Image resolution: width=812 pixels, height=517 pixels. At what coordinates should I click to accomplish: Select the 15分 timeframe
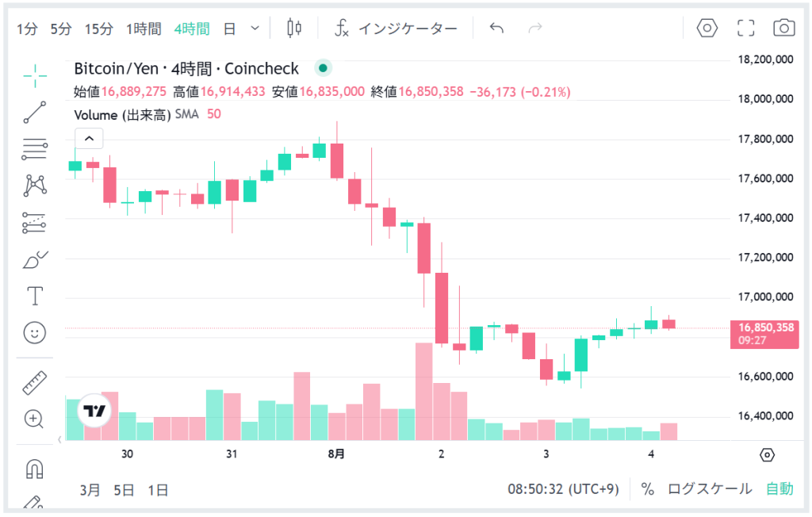pos(99,29)
